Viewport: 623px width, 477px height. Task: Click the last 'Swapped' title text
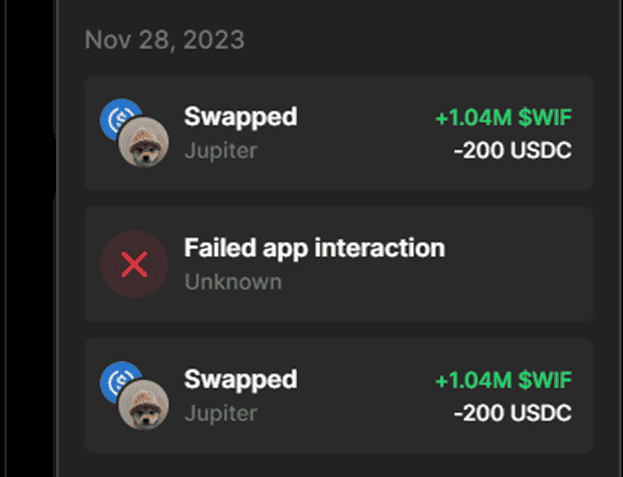tap(240, 380)
